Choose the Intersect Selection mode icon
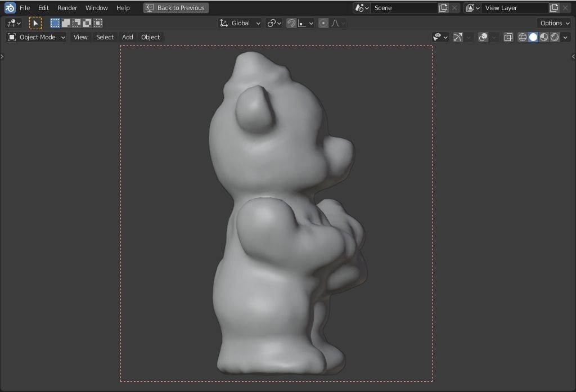 tap(98, 23)
